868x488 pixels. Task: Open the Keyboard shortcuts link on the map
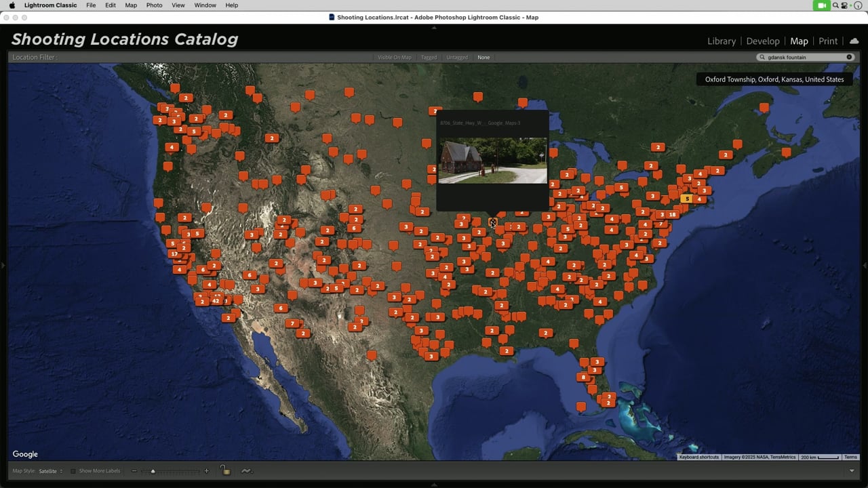[x=699, y=457]
